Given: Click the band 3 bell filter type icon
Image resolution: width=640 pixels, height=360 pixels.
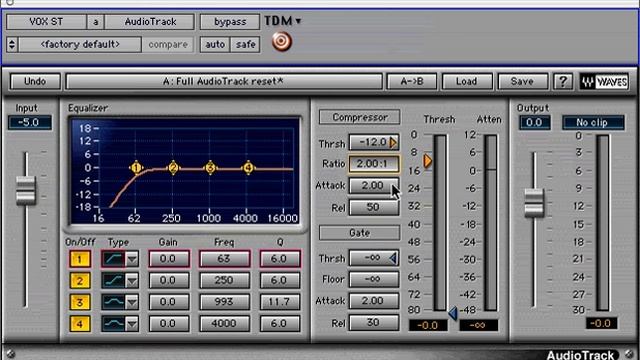Looking at the screenshot, I should [x=113, y=302].
